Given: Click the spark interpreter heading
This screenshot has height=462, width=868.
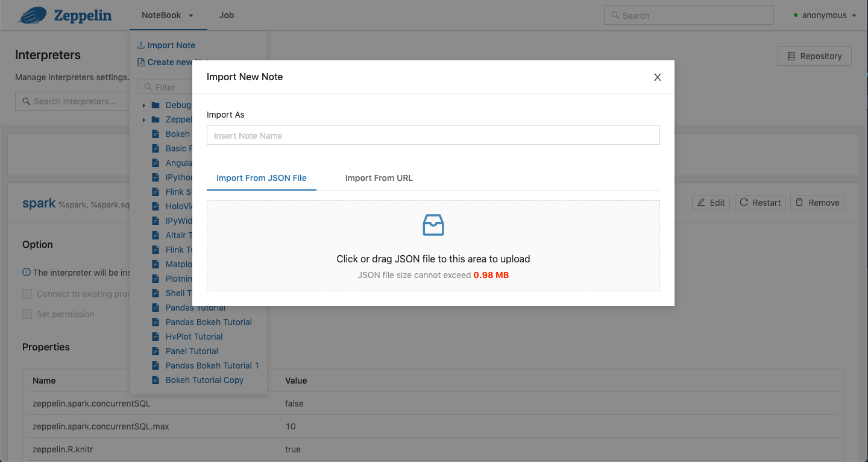Looking at the screenshot, I should [x=39, y=203].
